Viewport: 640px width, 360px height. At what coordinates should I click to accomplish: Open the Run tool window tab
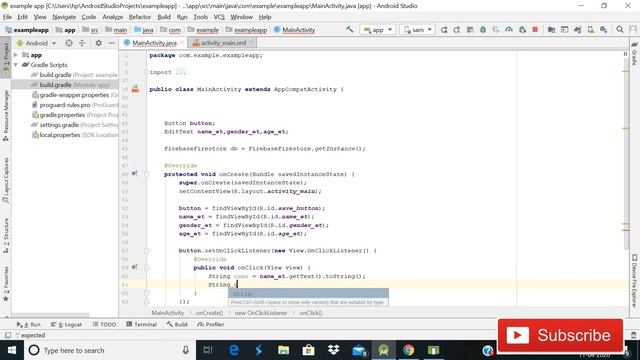point(29,324)
